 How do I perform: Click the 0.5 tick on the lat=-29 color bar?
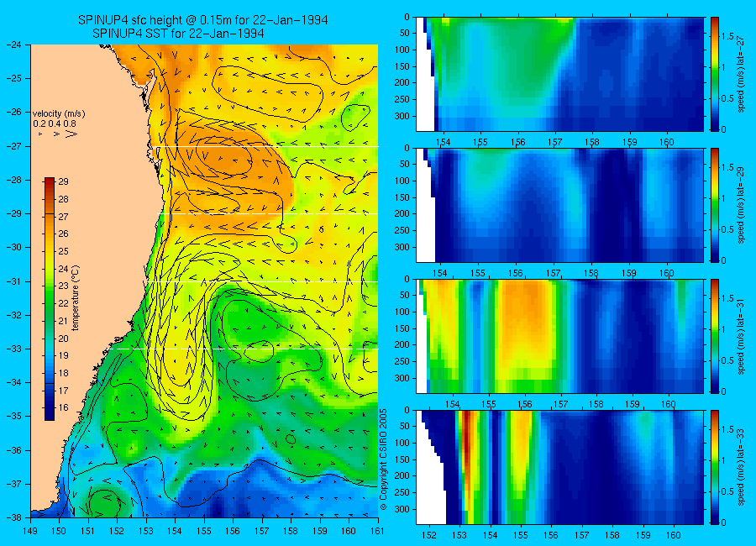(x=728, y=229)
